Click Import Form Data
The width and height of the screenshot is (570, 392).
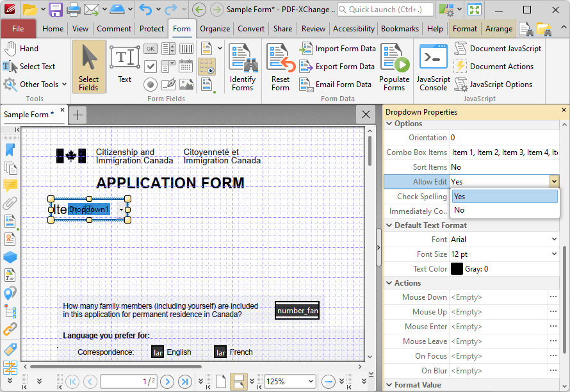pos(338,49)
